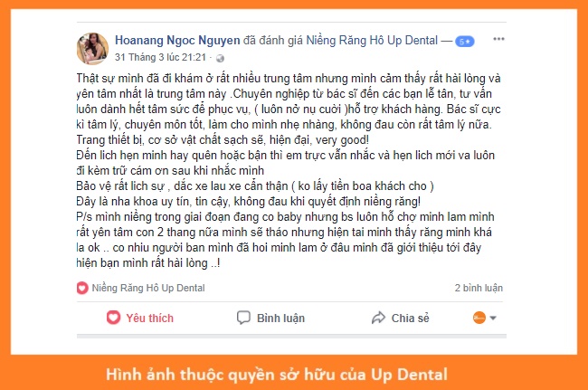Click the orange page avatar icon
This screenshot has width=588, height=390.
tap(479, 318)
